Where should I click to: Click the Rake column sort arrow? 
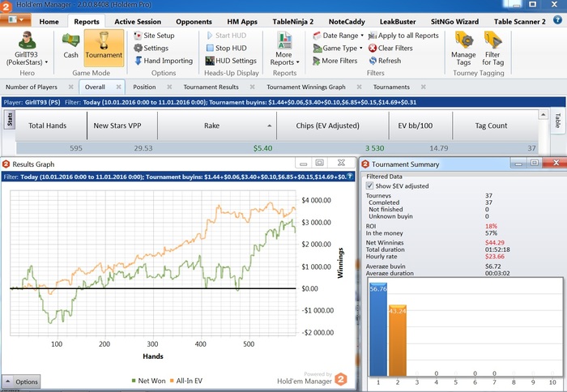pyautogui.click(x=270, y=126)
